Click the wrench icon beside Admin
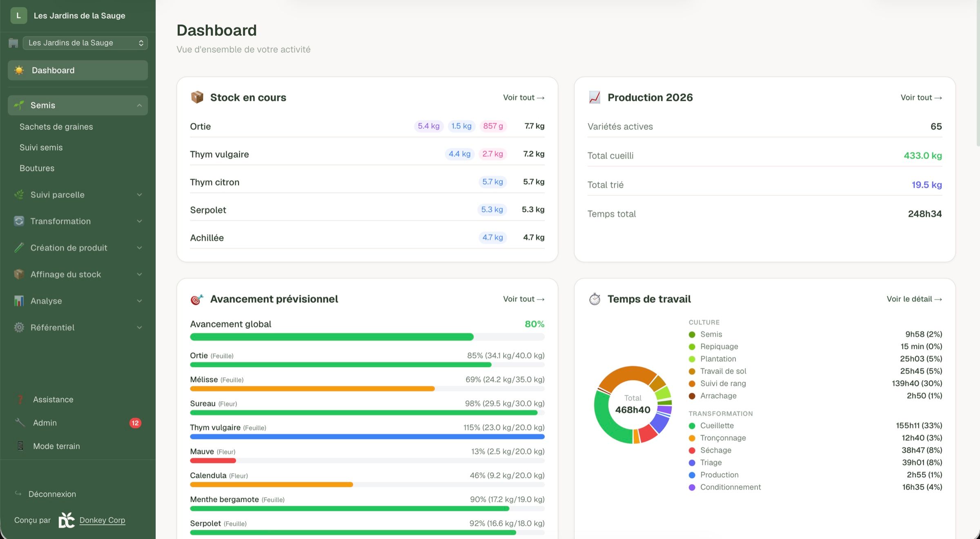This screenshot has width=980, height=539. coord(20,423)
